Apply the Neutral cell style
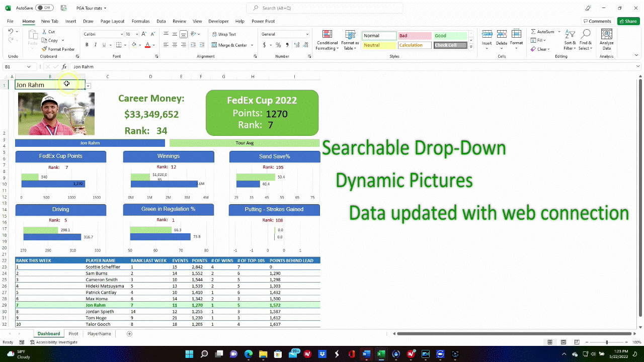Screen dimensions: 644x362 click(379, 45)
